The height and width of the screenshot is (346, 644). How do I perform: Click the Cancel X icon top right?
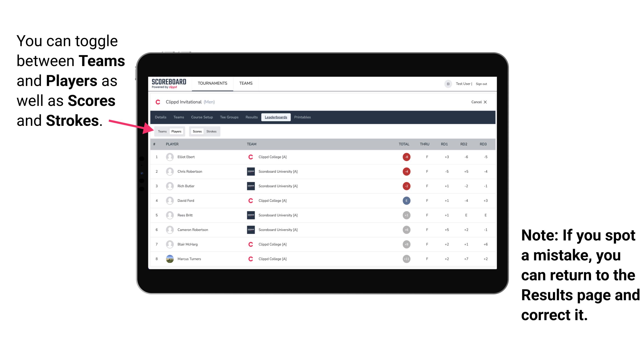[478, 102]
